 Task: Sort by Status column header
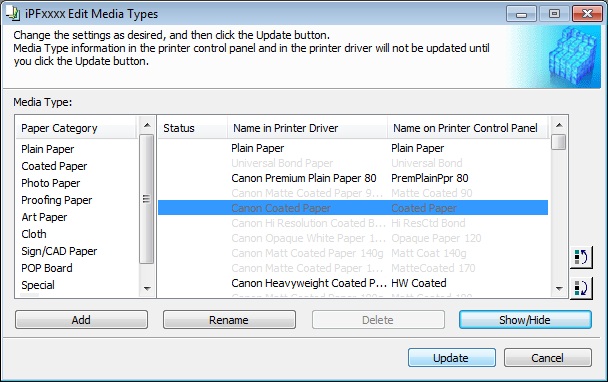193,128
